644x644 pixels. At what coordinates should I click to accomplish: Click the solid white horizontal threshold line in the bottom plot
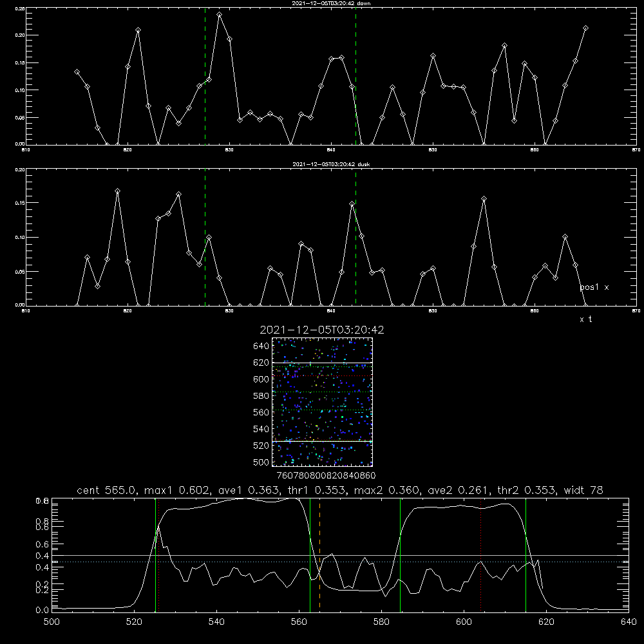[x=340, y=555]
